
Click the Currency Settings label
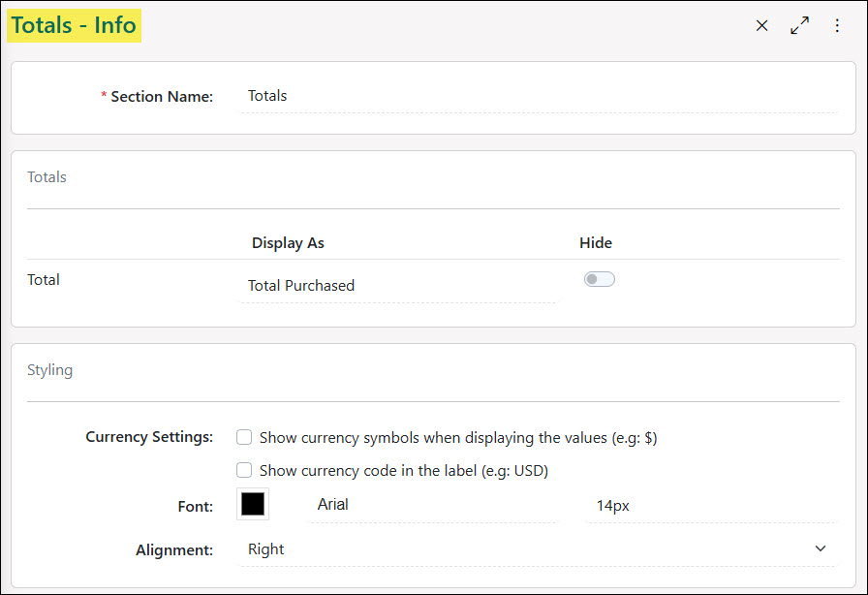[x=149, y=437]
